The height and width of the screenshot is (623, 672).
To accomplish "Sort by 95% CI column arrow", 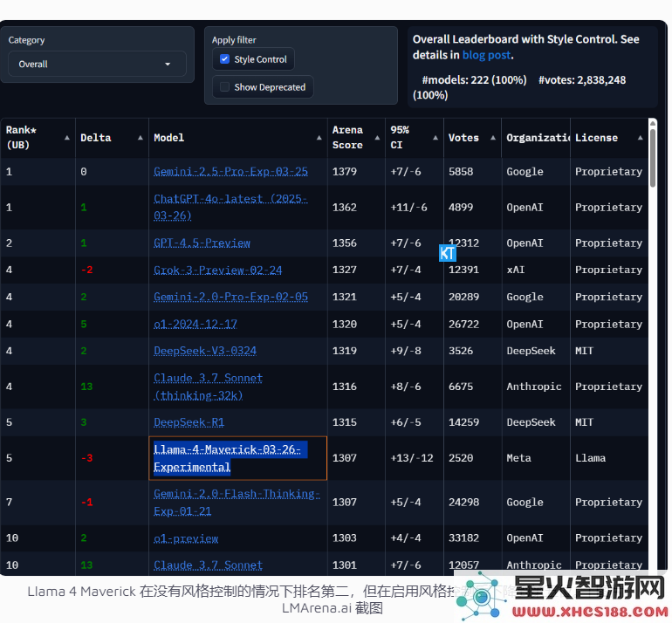I will 435,138.
